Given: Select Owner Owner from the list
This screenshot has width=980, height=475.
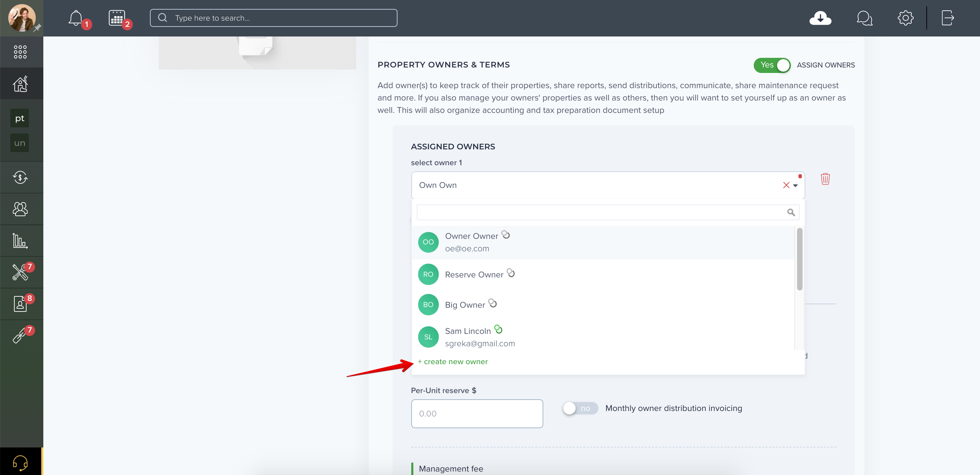Looking at the screenshot, I should coord(603,242).
